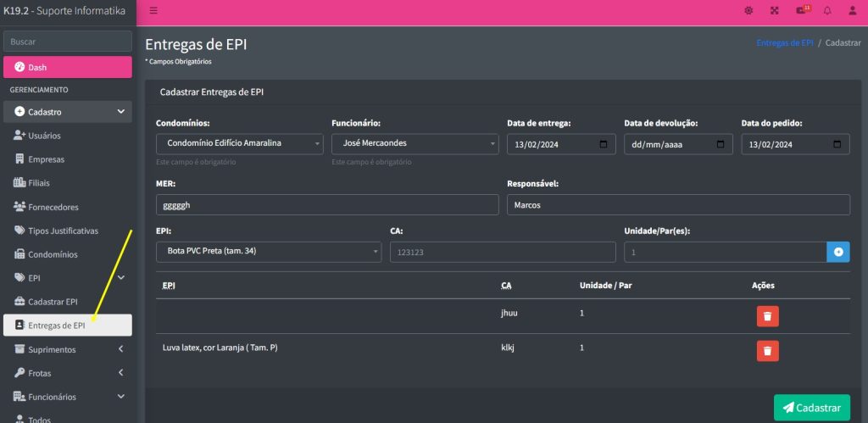
Task: Open the video icon with badge 11
Action: pyautogui.click(x=801, y=11)
